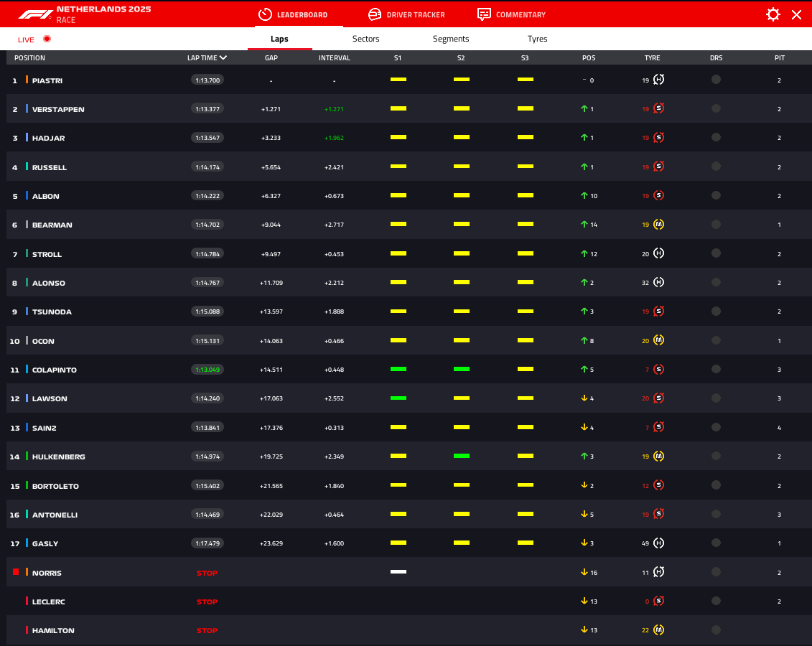
Task: Click Hamilton's medium tyre icon
Action: click(658, 630)
